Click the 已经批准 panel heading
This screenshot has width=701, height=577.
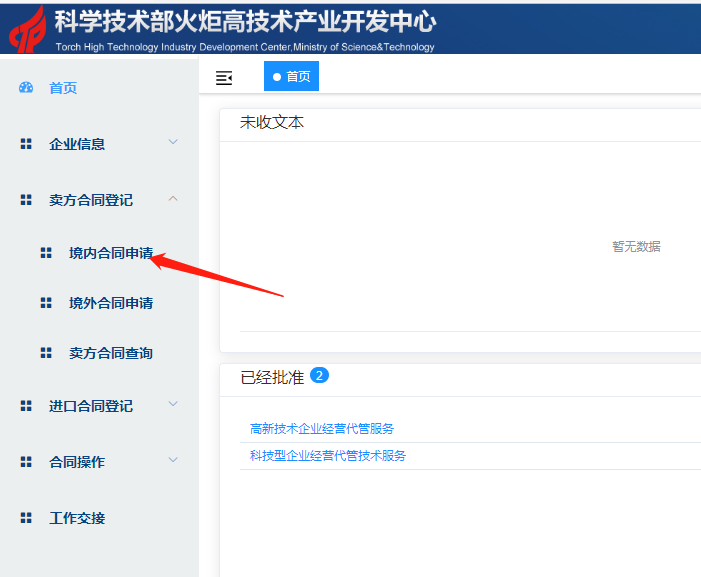[272, 377]
